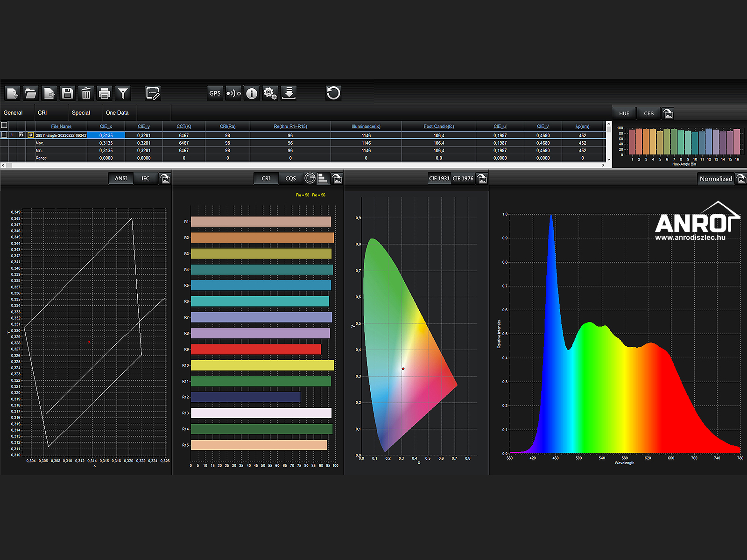Viewport: 747px width, 560px height.
Task: Switch to the General tab
Action: tap(13, 112)
